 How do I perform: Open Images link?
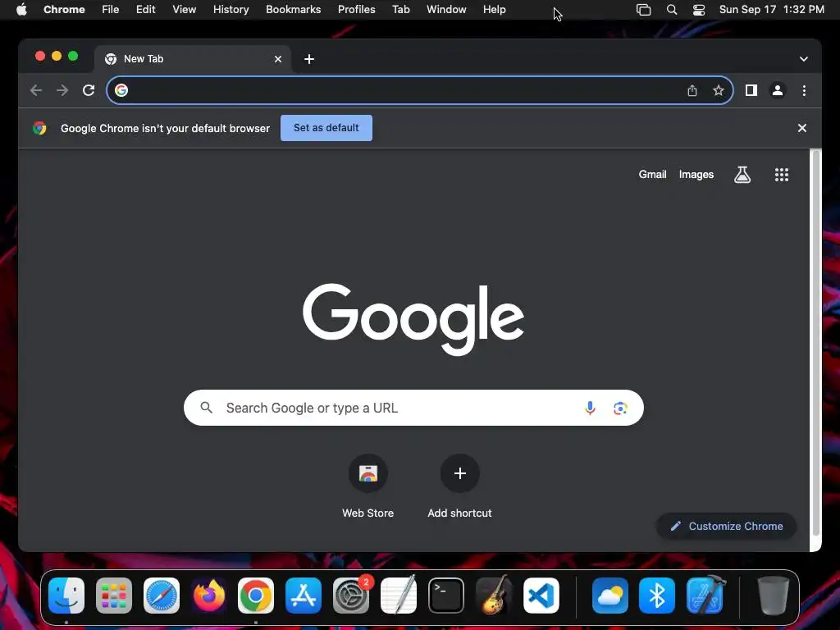(696, 175)
